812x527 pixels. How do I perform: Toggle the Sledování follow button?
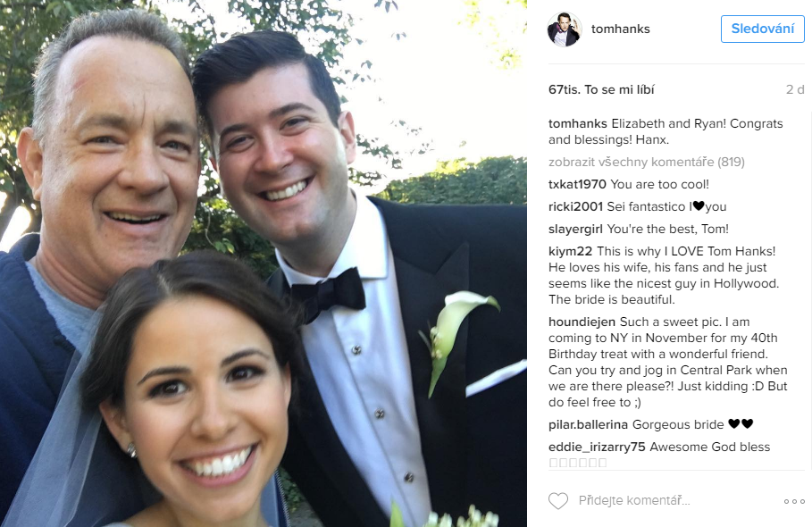[x=762, y=29]
